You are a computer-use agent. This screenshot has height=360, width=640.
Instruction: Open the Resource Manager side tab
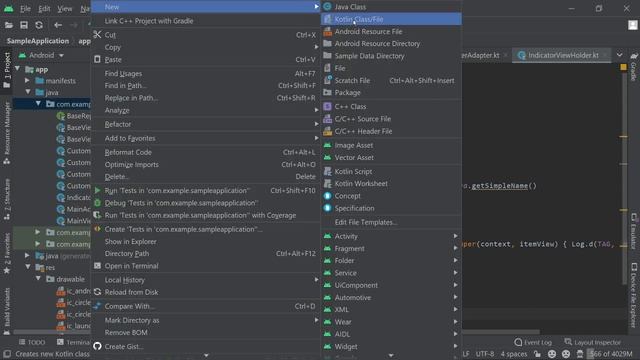pos(7,133)
